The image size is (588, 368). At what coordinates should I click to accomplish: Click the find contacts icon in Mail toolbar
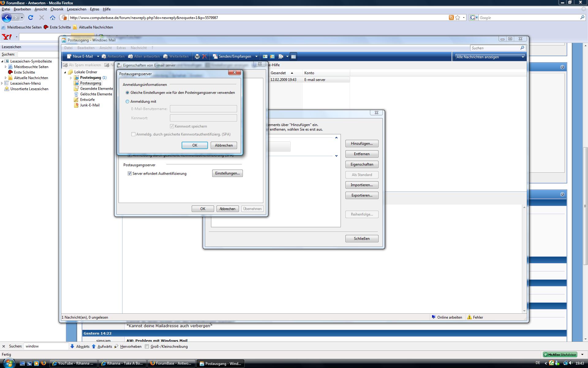point(281,56)
